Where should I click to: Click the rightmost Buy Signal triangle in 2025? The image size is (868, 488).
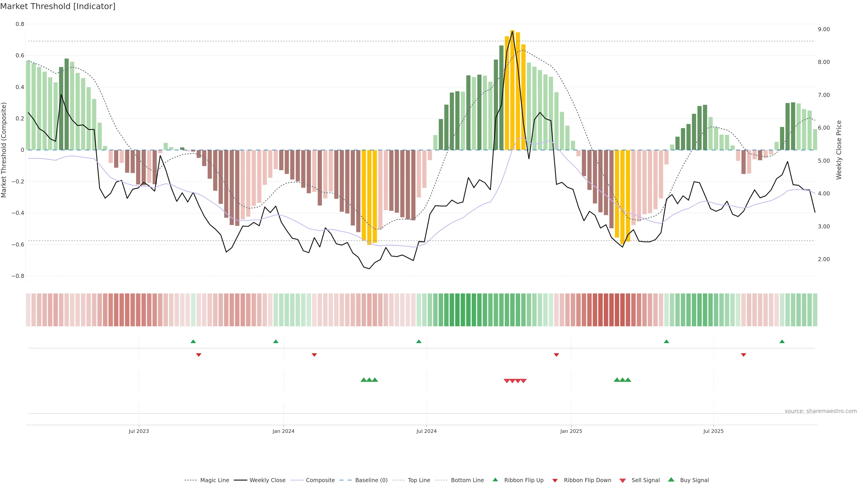coord(628,380)
